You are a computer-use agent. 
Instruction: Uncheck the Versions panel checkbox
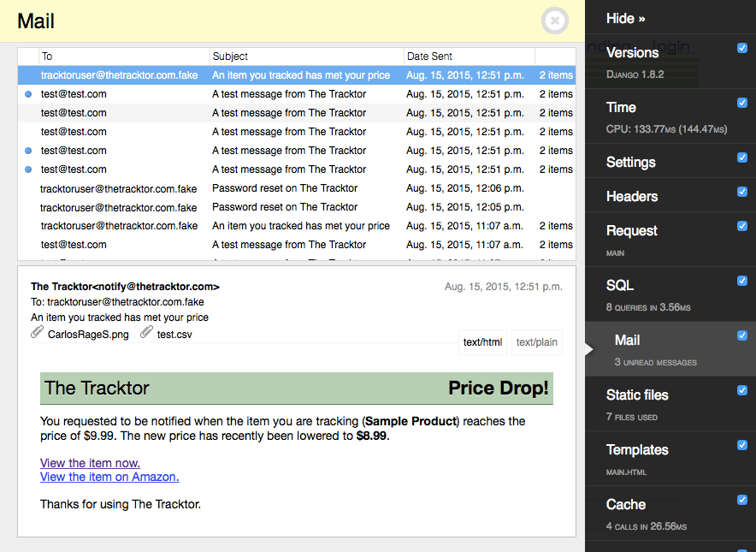point(742,48)
